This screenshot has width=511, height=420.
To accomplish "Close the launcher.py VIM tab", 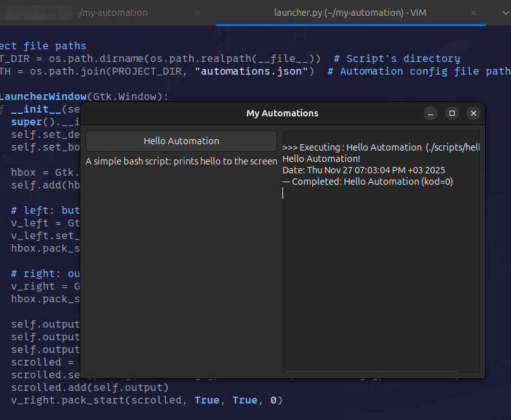I will click(474, 13).
